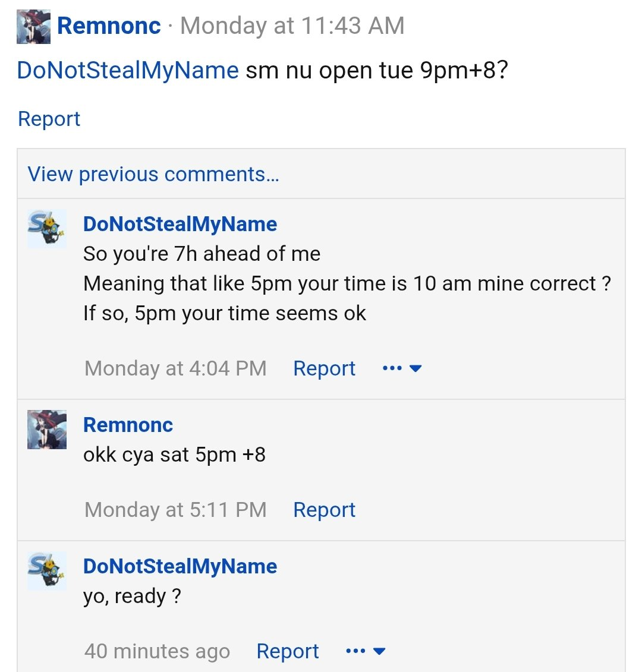Viewport: 642px width, 672px height.
Task: Open Remnonc's profile from the okk cya comment
Action: 128,425
